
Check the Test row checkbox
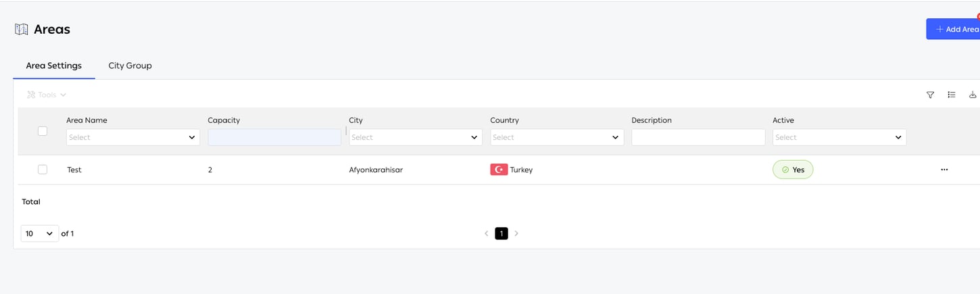click(x=43, y=170)
